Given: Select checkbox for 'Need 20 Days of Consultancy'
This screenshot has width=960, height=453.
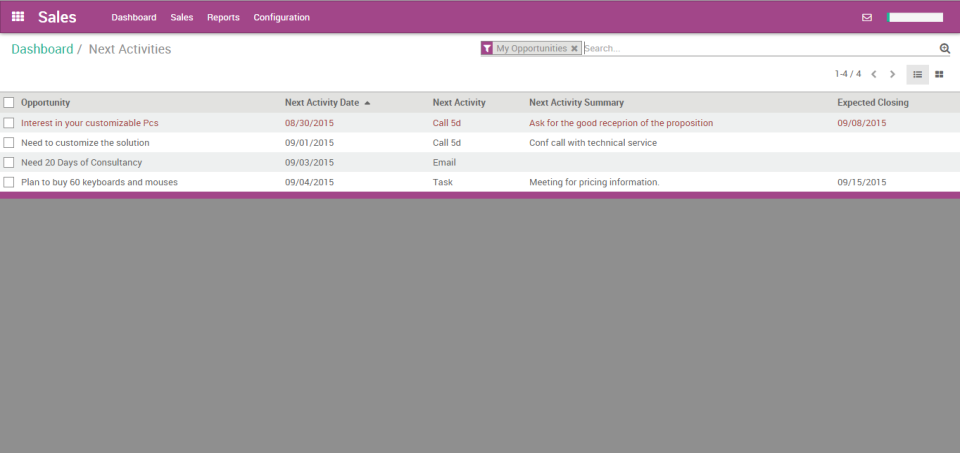Looking at the screenshot, I should tap(9, 162).
